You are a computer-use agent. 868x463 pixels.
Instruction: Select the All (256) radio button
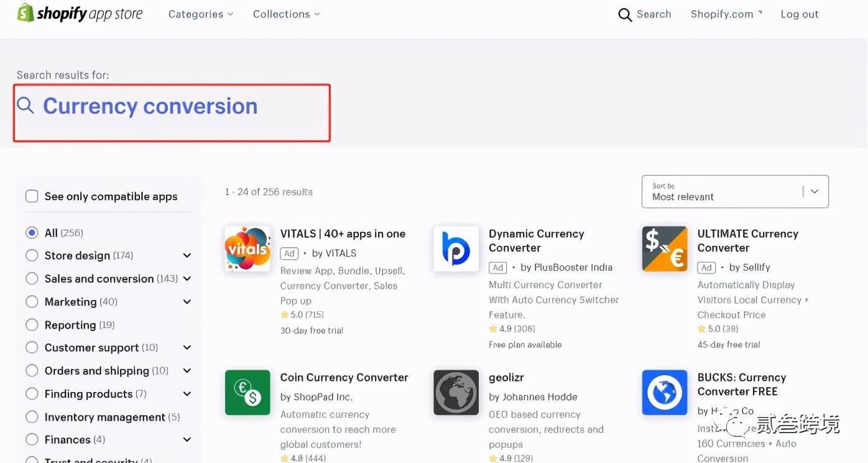tap(32, 233)
